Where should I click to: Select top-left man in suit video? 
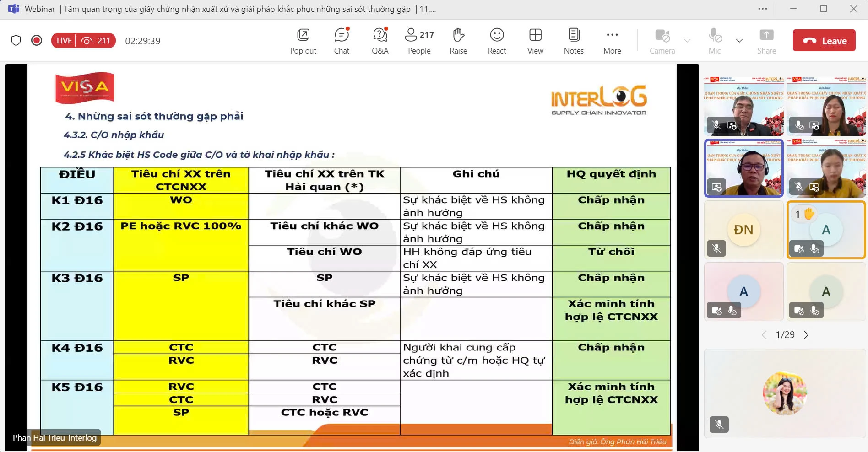click(743, 106)
